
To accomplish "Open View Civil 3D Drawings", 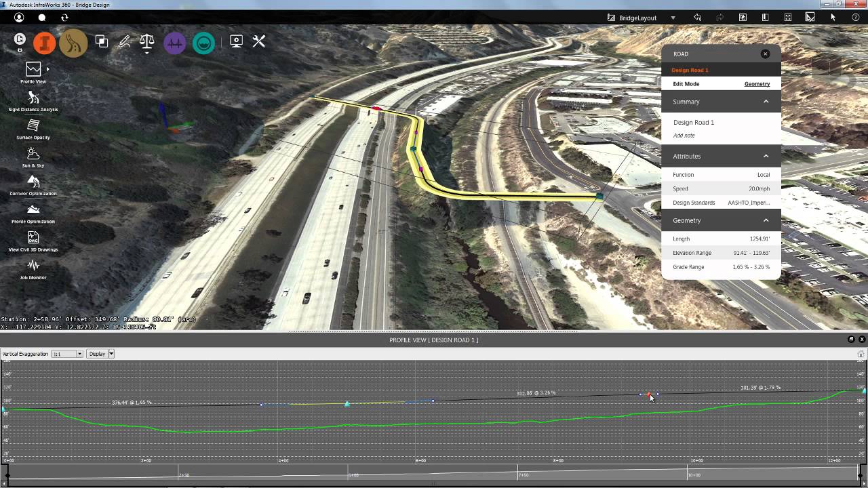I will coord(33,241).
